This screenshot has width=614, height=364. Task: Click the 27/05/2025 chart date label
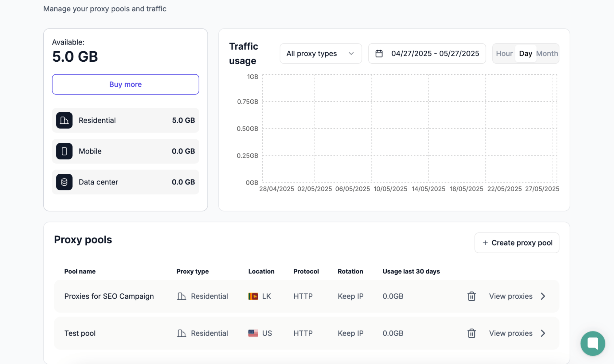pyautogui.click(x=542, y=189)
